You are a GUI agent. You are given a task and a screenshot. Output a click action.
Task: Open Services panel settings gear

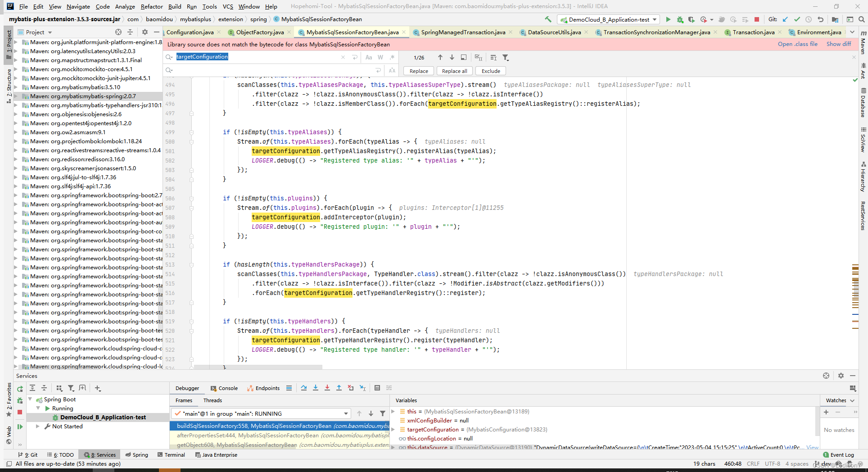841,376
